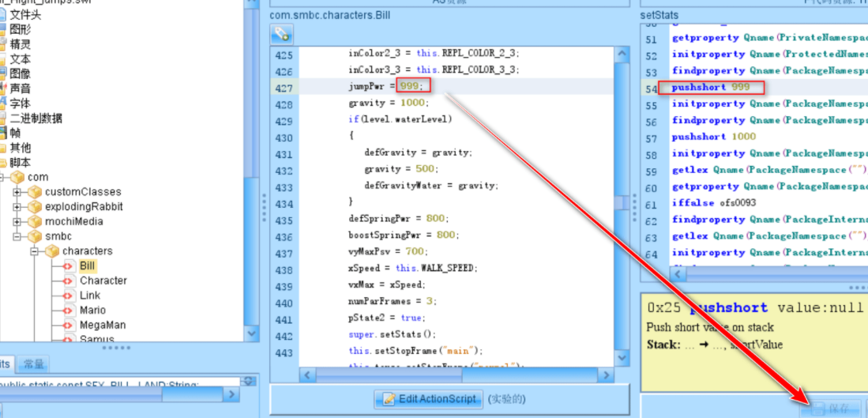
Task: Click the 二进制数据 binary data folder icon
Action: pyautogui.click(x=2, y=118)
